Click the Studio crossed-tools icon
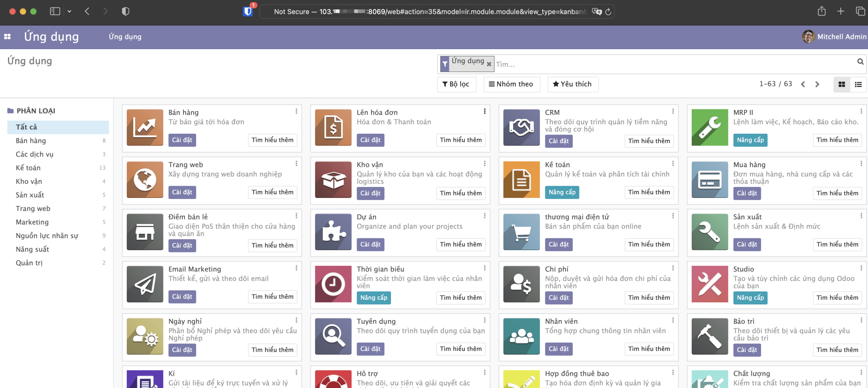The width and height of the screenshot is (868, 388). point(710,284)
